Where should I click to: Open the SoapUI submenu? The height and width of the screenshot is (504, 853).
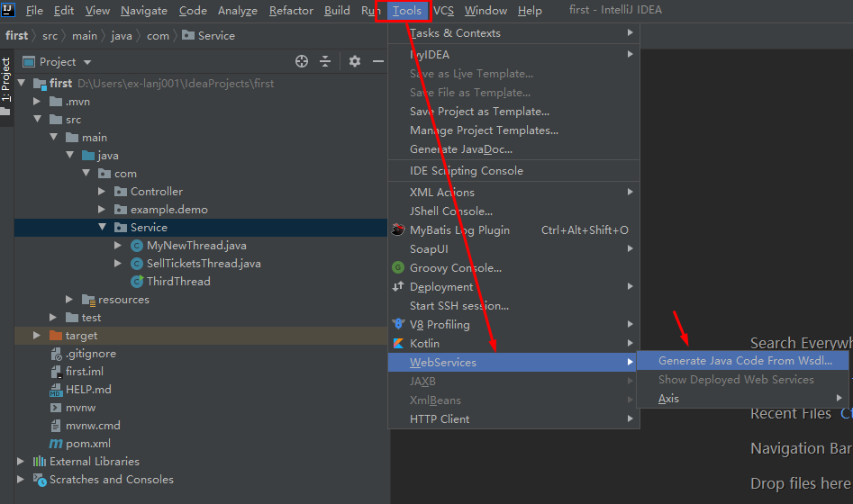tap(513, 249)
